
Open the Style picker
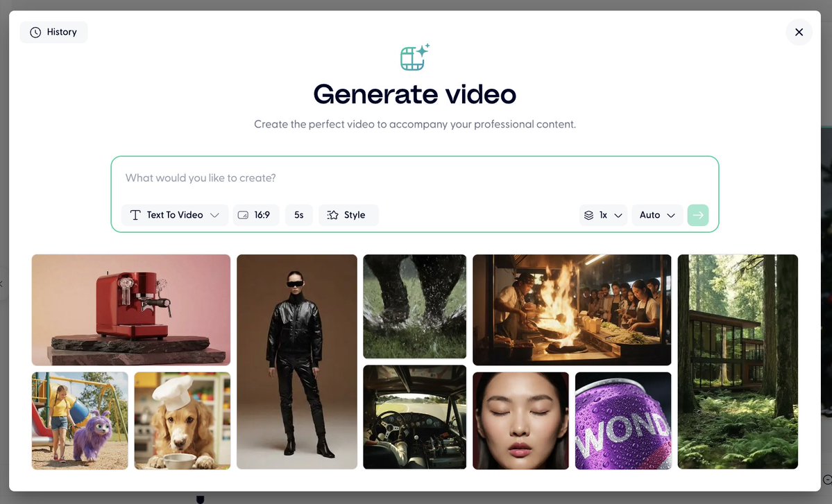point(348,215)
